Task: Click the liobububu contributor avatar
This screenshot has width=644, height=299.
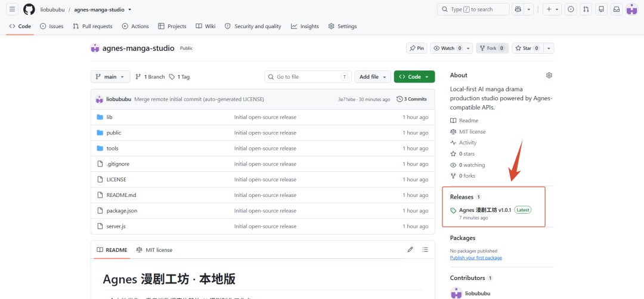Action: click(456, 293)
